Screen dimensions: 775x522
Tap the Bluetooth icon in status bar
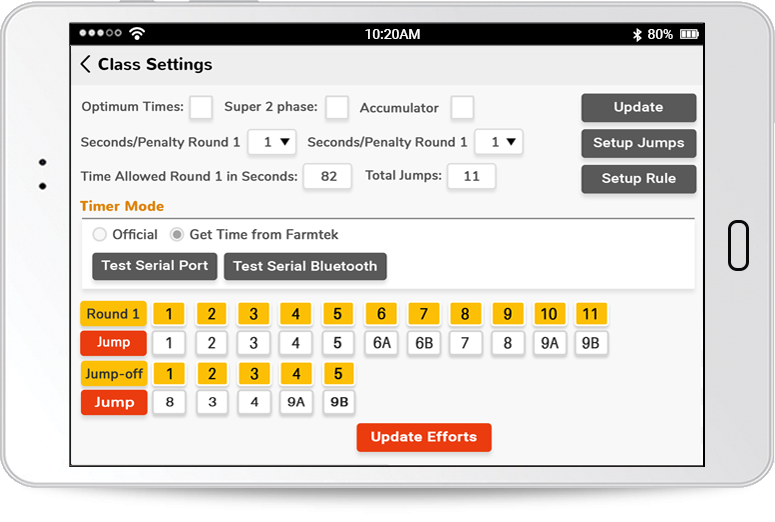tap(636, 34)
